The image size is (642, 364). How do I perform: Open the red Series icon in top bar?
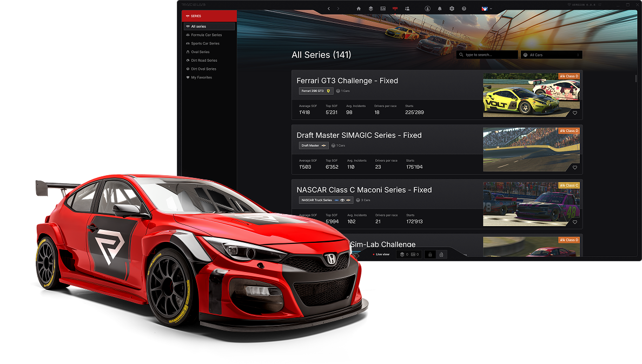(x=395, y=9)
